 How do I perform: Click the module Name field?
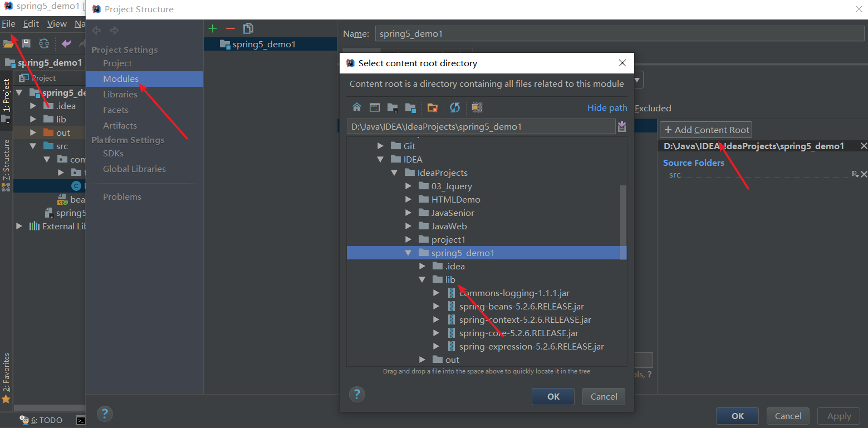pos(620,33)
